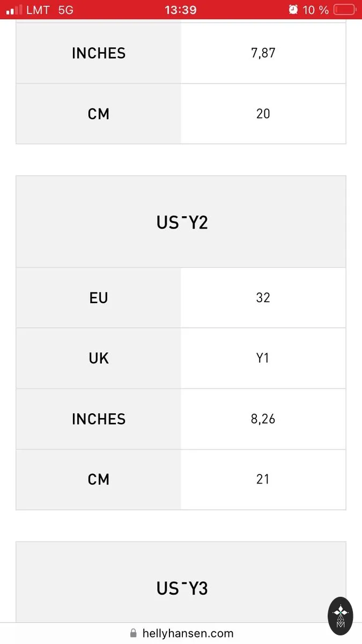Select the US-Y3 size header

coord(181,588)
